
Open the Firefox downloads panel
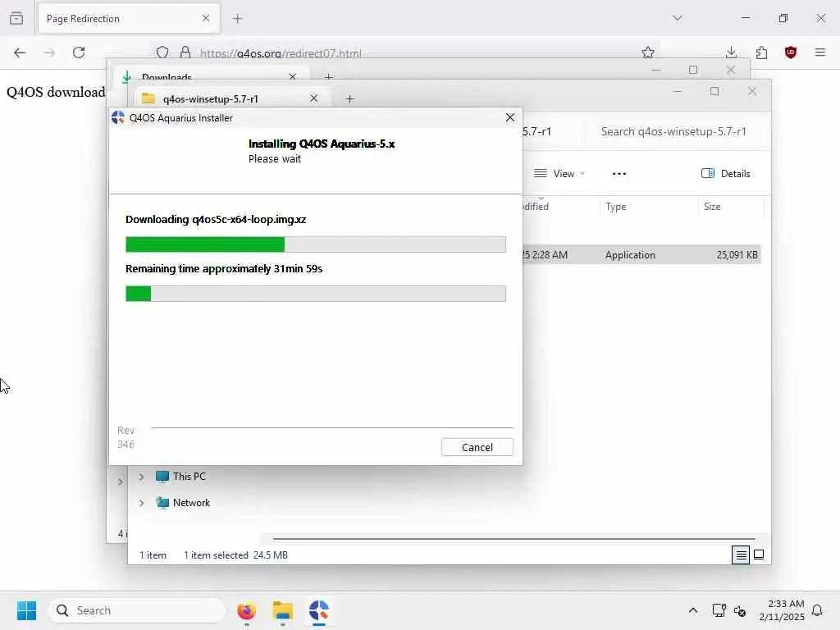(731, 52)
